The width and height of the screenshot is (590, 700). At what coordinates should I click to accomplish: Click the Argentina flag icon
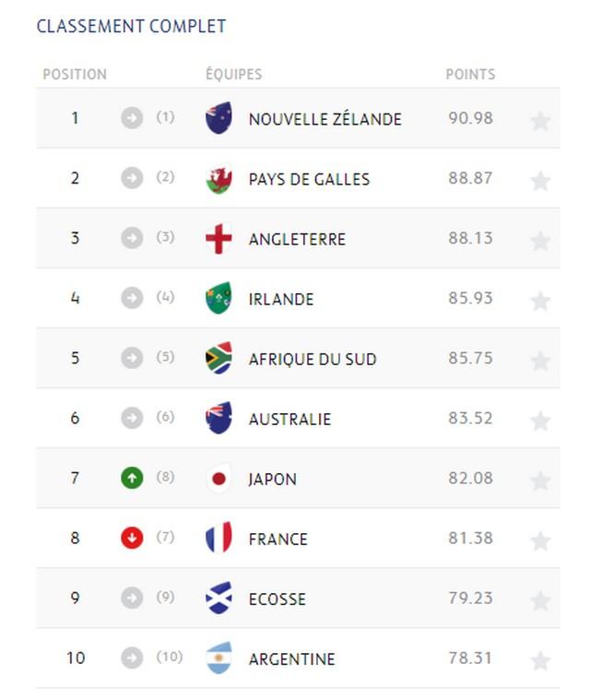(x=218, y=658)
